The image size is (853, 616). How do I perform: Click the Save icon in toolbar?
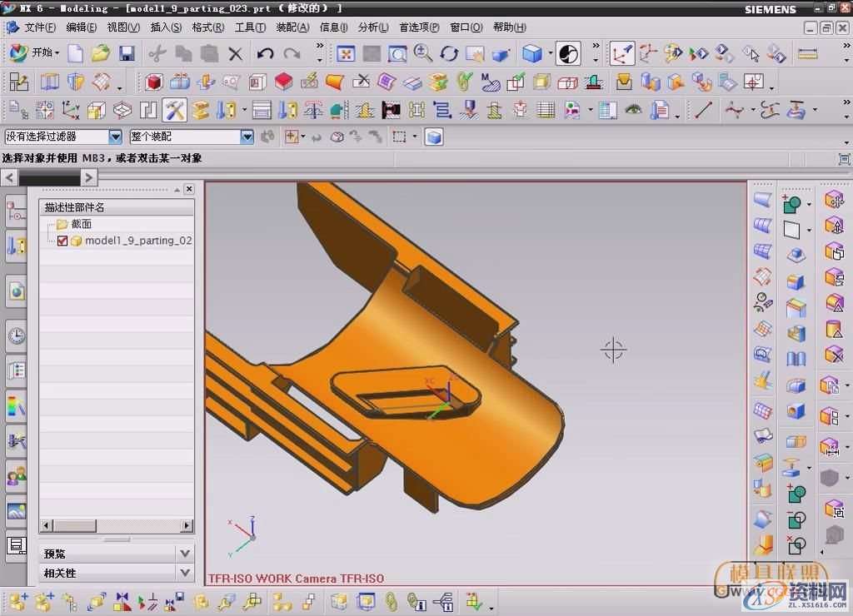pyautogui.click(x=127, y=54)
